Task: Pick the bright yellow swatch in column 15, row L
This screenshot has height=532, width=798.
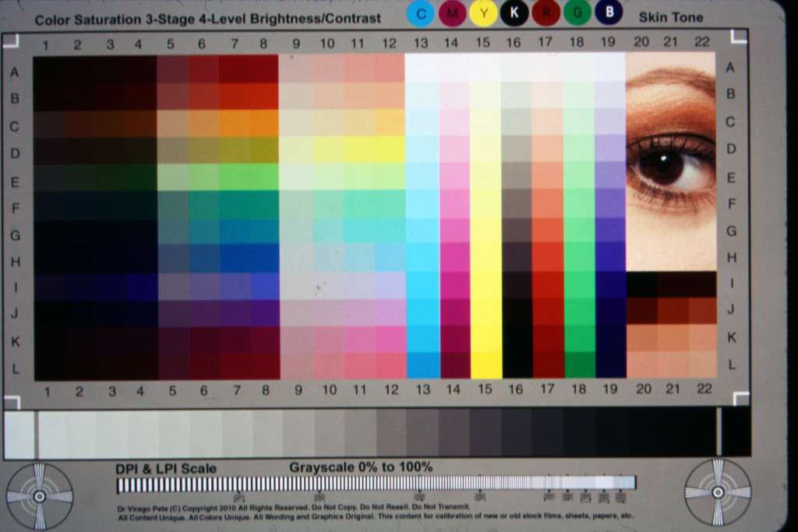Action: [x=486, y=365]
